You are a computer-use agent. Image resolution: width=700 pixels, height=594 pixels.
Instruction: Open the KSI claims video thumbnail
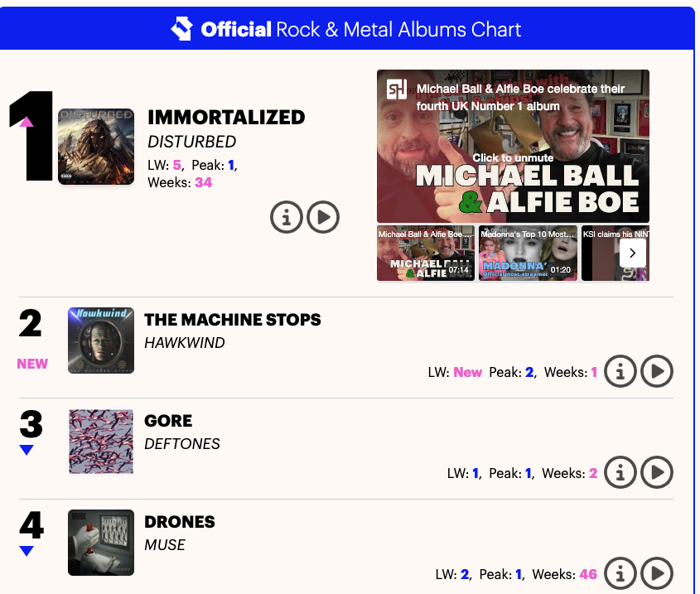(x=601, y=253)
